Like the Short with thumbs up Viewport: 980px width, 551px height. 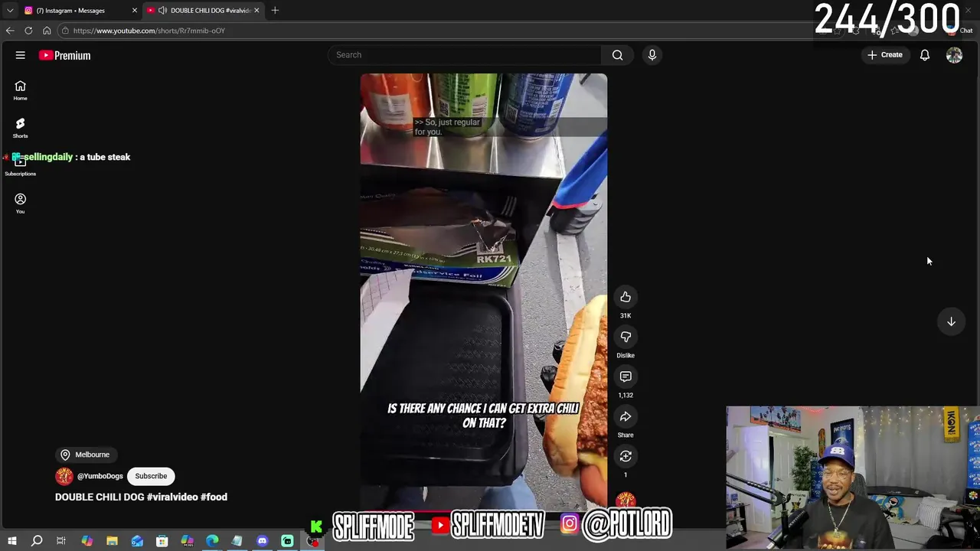(x=626, y=297)
